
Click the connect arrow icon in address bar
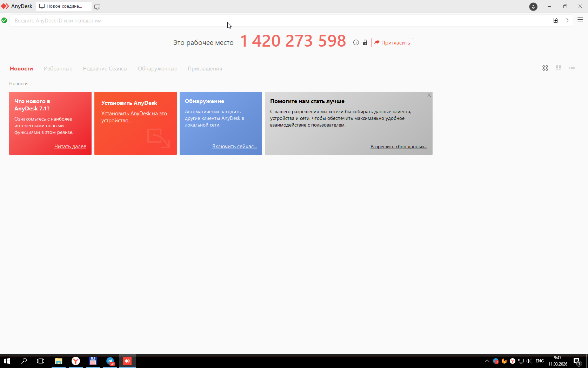tap(566, 20)
